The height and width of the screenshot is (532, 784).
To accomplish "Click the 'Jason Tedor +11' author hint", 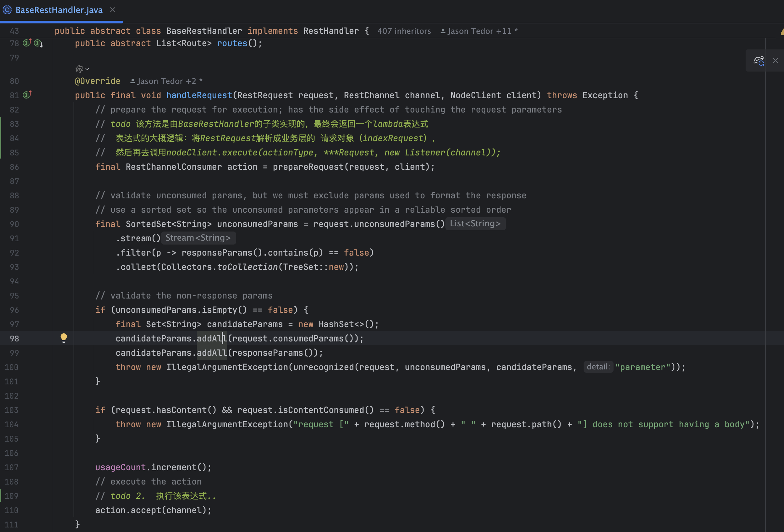I will tap(480, 31).
